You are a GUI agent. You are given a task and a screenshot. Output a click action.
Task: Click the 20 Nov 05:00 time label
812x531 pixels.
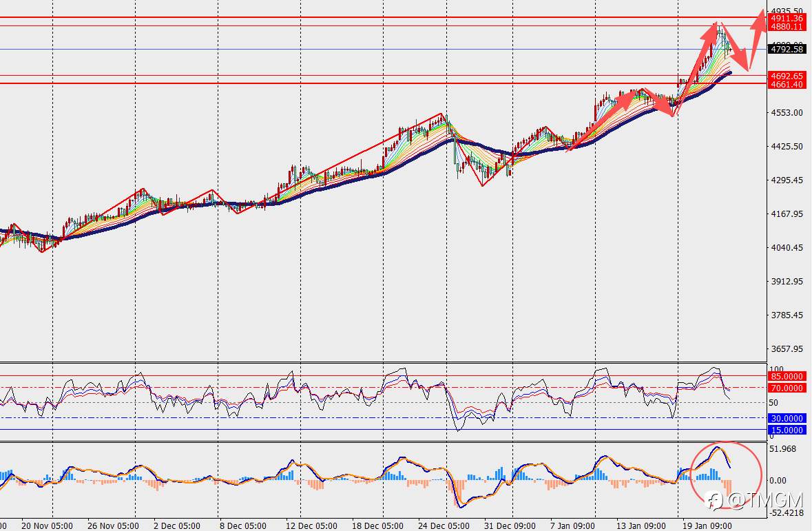pyautogui.click(x=47, y=525)
